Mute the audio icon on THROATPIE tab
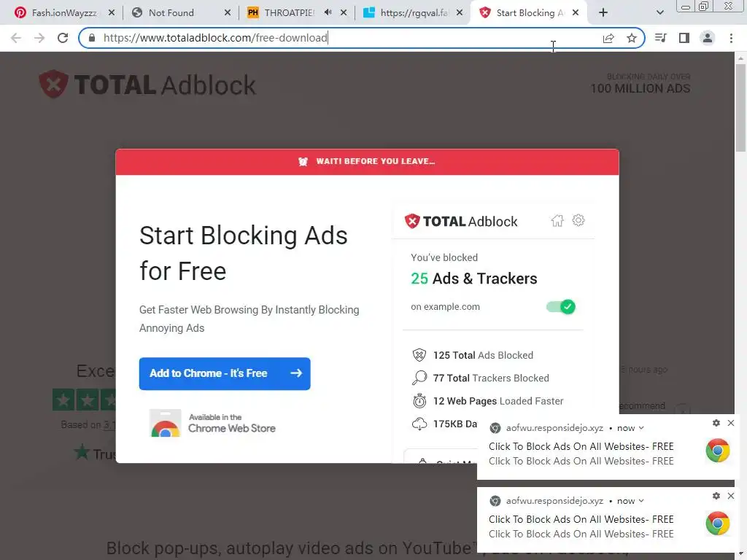 pos(328,12)
